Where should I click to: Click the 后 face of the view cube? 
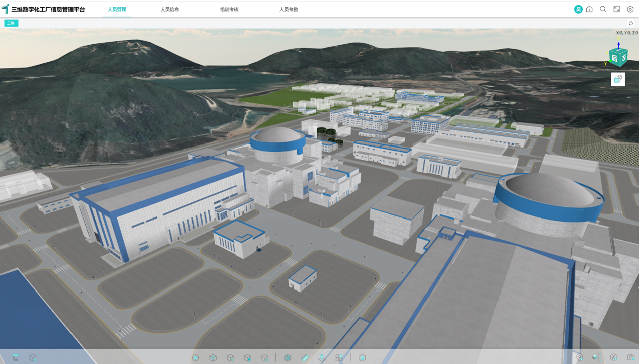(x=615, y=58)
